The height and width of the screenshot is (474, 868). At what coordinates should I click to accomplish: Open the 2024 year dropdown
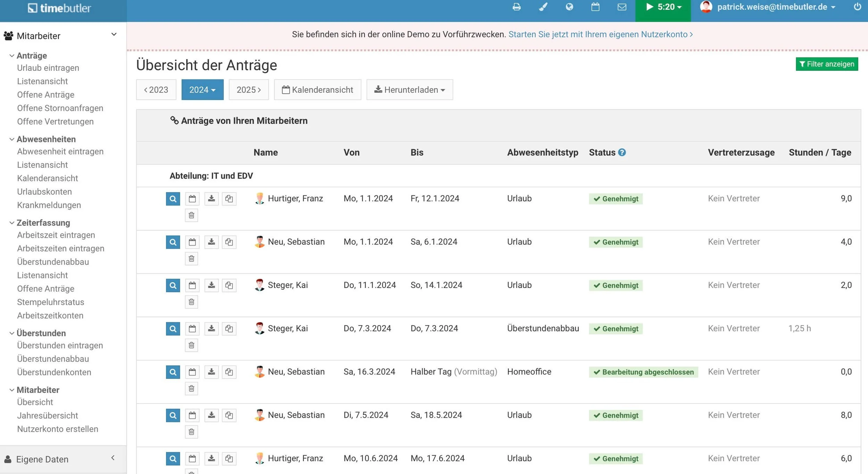202,90
